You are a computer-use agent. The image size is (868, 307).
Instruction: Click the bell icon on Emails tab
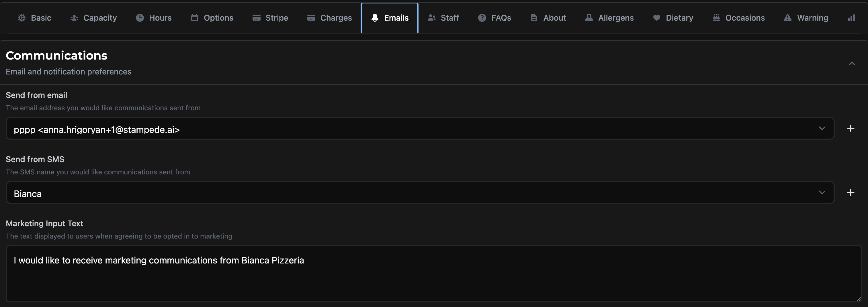click(x=375, y=18)
